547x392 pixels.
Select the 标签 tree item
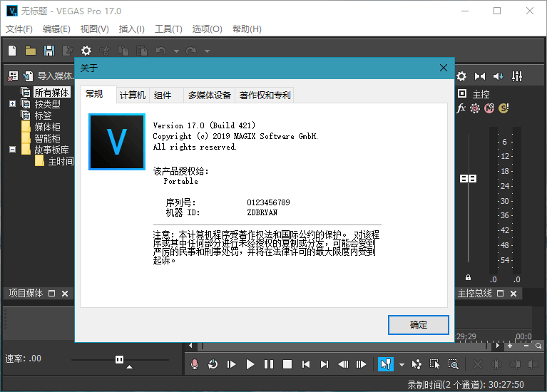(x=43, y=115)
